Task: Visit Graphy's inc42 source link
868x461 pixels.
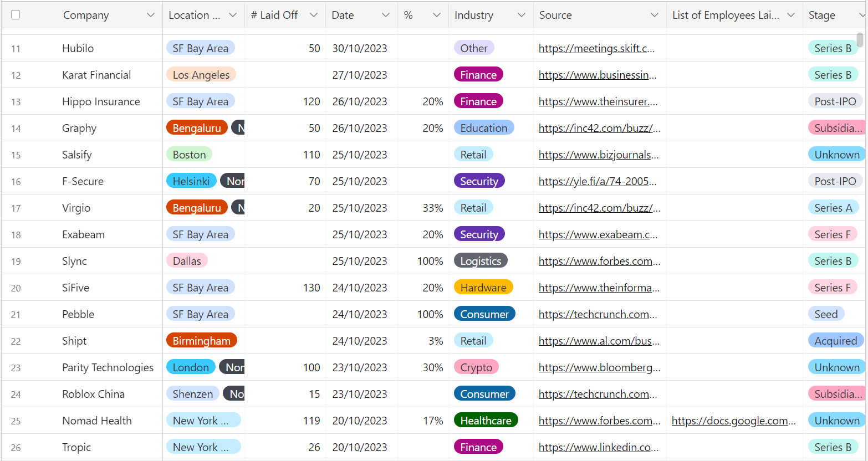Action: coord(600,128)
